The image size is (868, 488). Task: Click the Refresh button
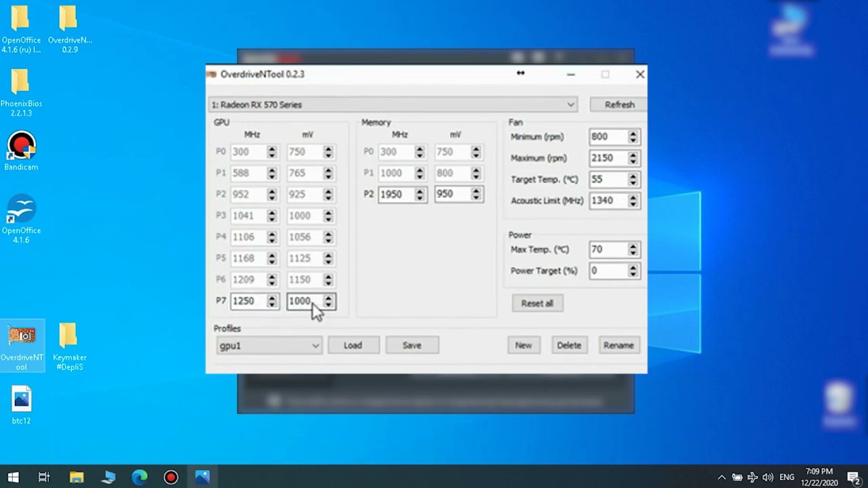pos(619,104)
